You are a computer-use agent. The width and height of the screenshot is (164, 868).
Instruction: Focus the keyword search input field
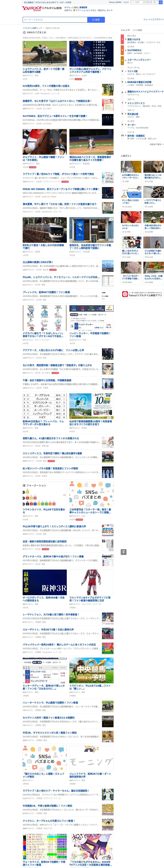(55, 20)
